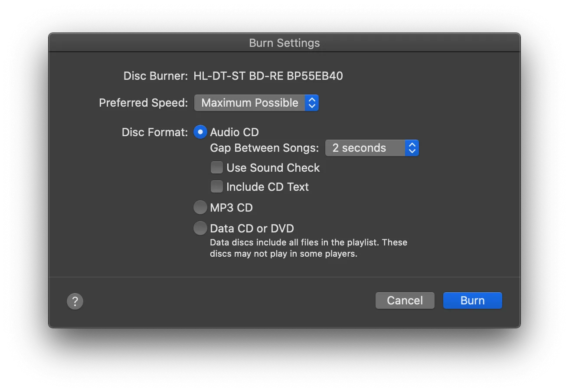Screen dimensions: 569x392
Task: Enable the Use Sound Check checkbox
Action: coord(216,168)
